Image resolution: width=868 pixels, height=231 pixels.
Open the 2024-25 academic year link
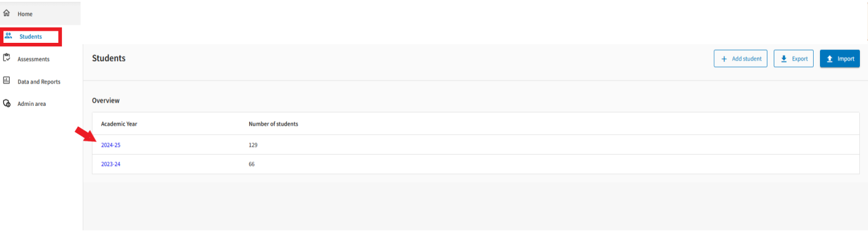110,145
